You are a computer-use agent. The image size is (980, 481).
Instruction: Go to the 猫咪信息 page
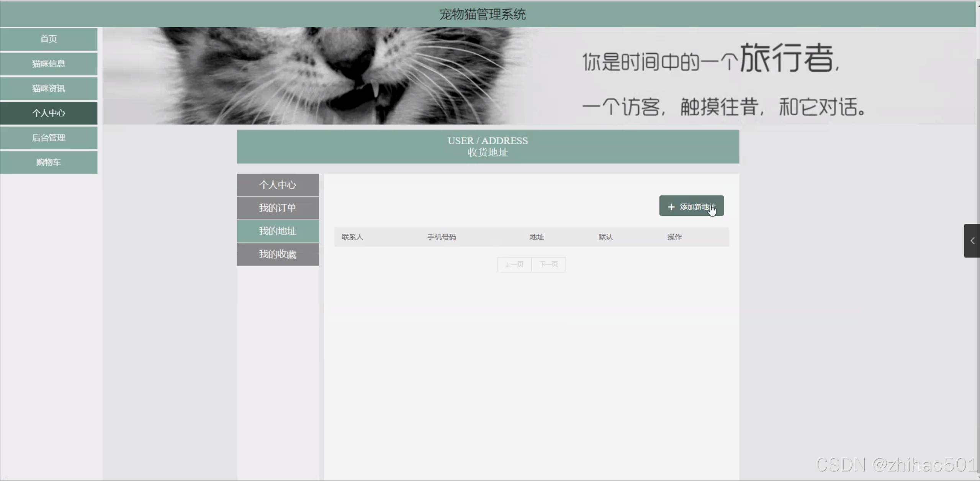(x=49, y=64)
